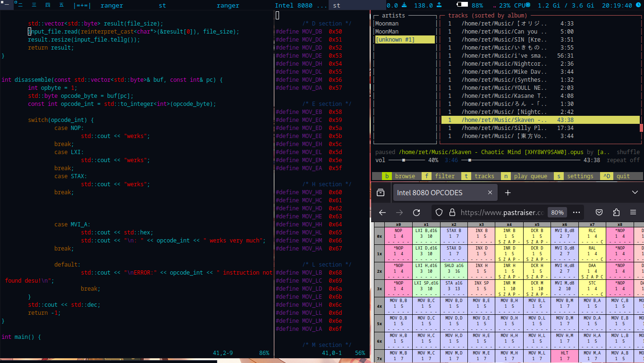Click the 20:19:40 clock in top bar
The width and height of the screenshot is (644, 363).
(617, 6)
